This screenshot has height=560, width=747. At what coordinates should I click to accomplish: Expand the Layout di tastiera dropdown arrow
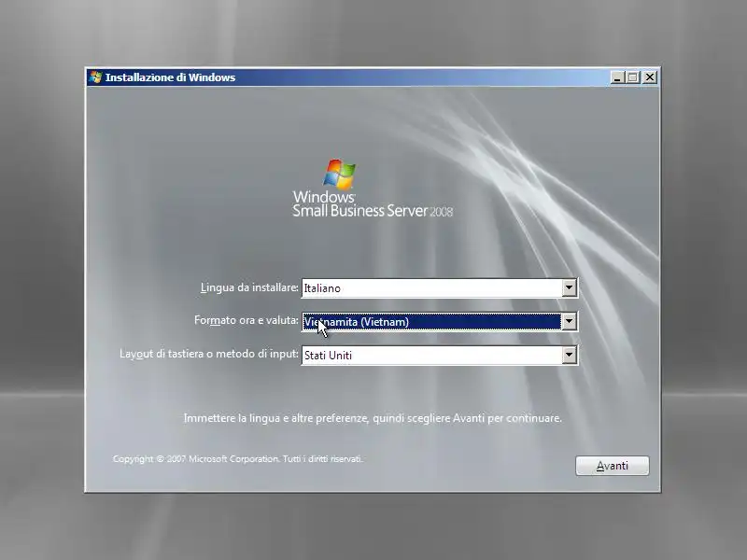tap(569, 356)
